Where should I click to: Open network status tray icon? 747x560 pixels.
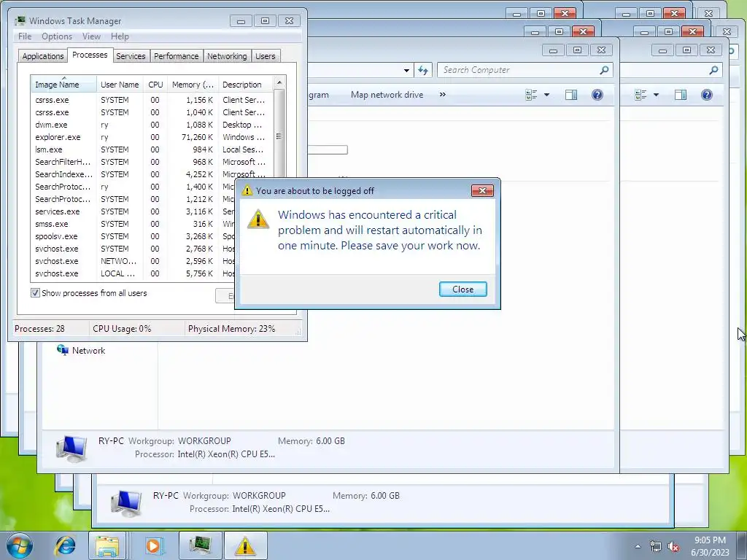(656, 546)
